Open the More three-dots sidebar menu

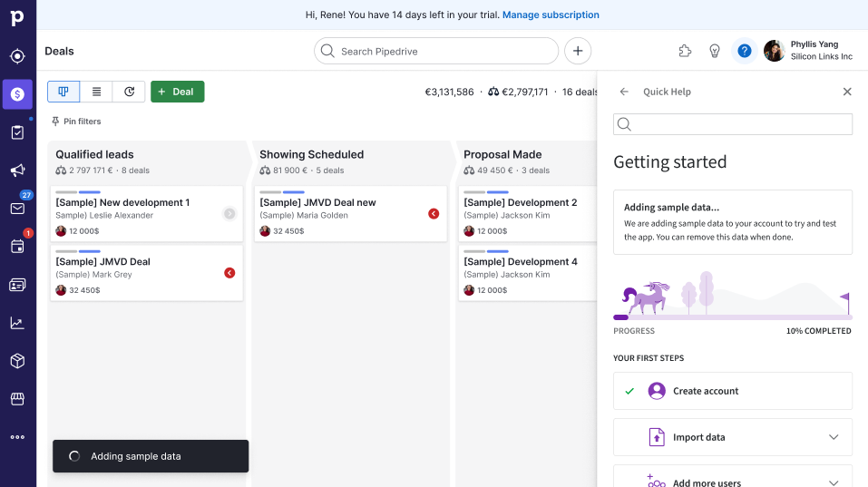[17, 436]
